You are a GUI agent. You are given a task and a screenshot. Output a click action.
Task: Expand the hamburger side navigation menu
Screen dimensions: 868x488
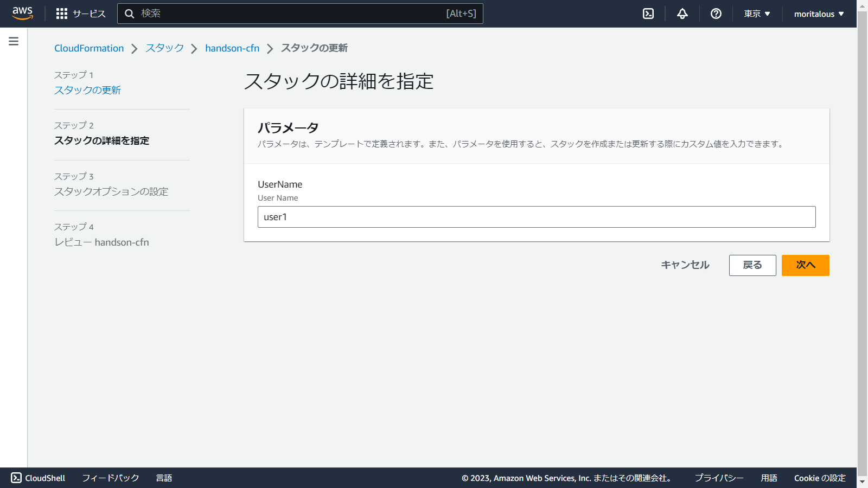[14, 41]
